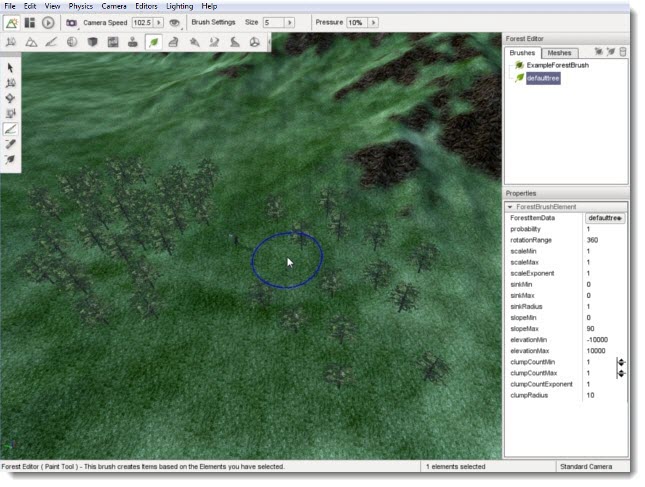Open the Camera menu
645x487 pixels.
114,6
